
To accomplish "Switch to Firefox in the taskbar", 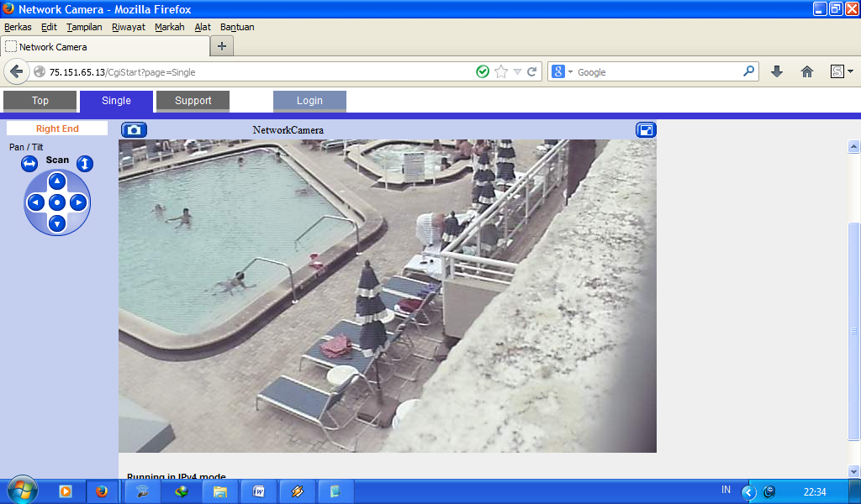I will (102, 491).
